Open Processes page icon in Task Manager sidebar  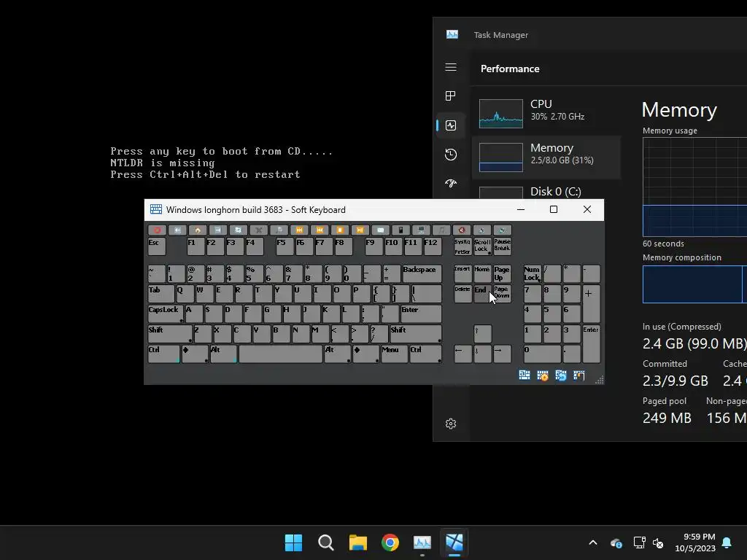click(x=451, y=96)
